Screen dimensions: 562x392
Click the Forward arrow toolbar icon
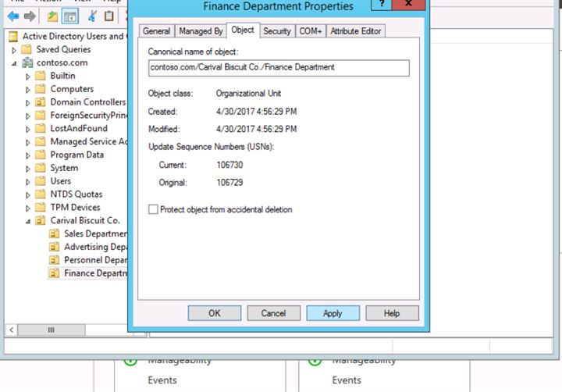(30, 16)
